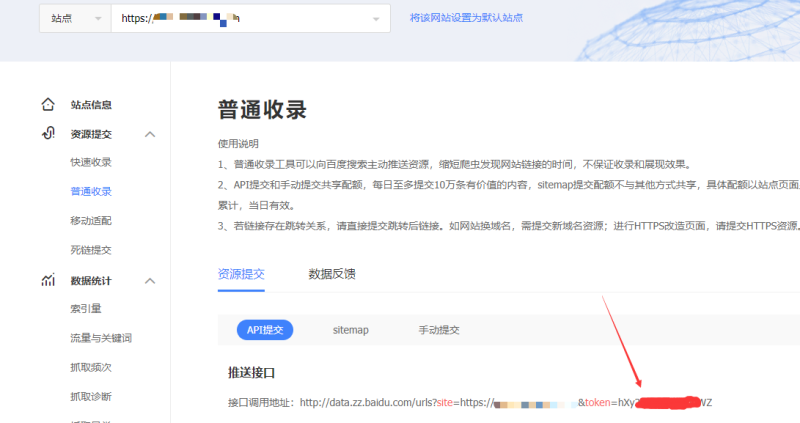Click the 资源提交 sidebar icon
The image size is (800, 423).
[x=48, y=134]
